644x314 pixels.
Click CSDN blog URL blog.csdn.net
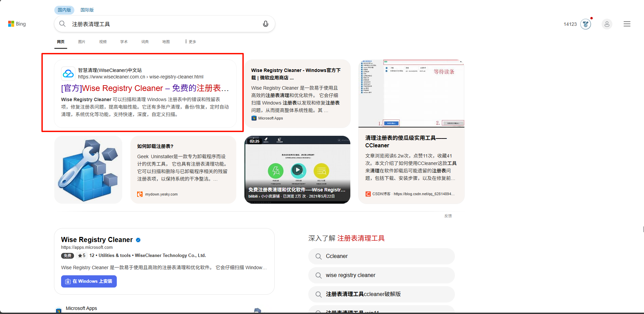tap(424, 194)
